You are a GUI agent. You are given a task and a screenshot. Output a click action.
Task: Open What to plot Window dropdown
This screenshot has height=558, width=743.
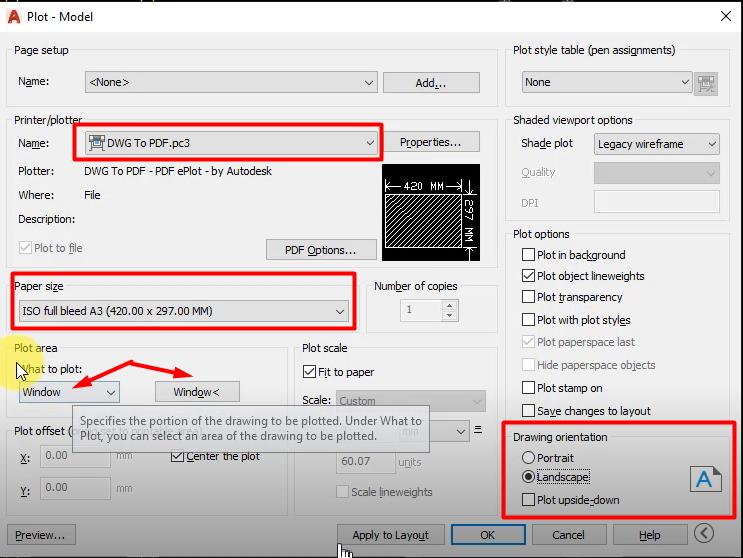coord(69,392)
